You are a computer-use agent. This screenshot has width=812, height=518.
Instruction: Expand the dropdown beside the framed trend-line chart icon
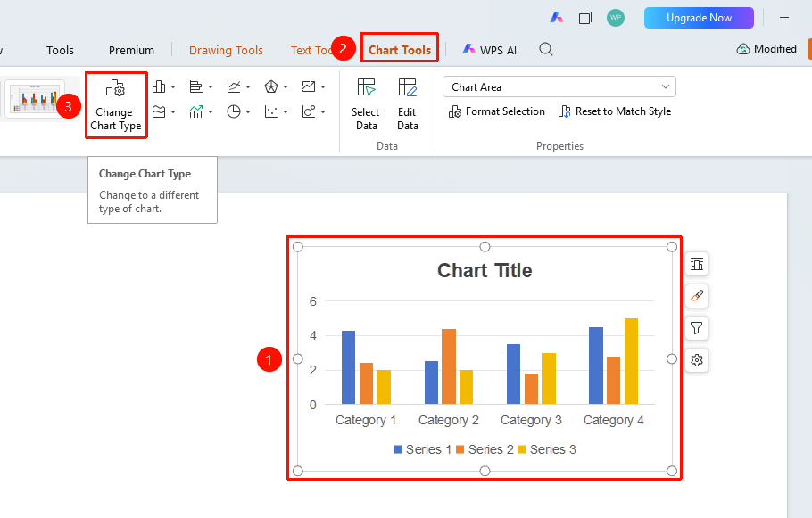click(x=323, y=87)
